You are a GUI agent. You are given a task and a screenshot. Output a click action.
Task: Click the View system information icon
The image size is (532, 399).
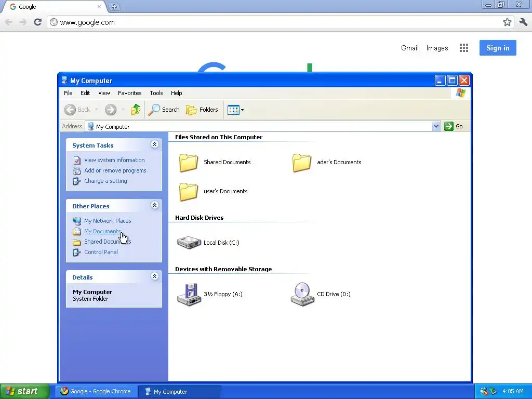tap(77, 160)
